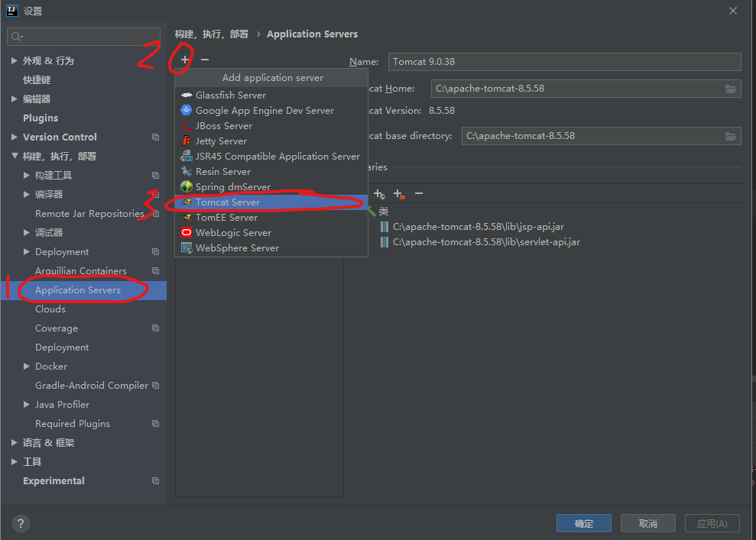756x540 pixels.
Task: Choose Jetty Server menu entry
Action: (x=271, y=141)
